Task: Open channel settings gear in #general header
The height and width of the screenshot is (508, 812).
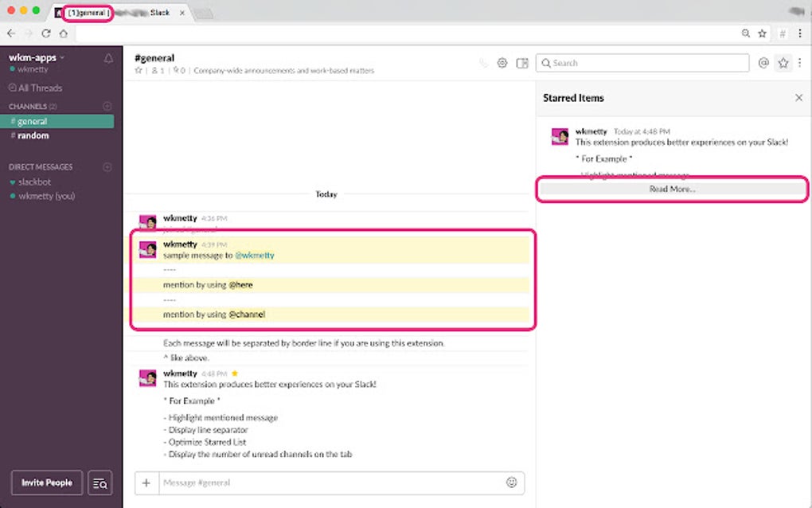Action: (502, 63)
